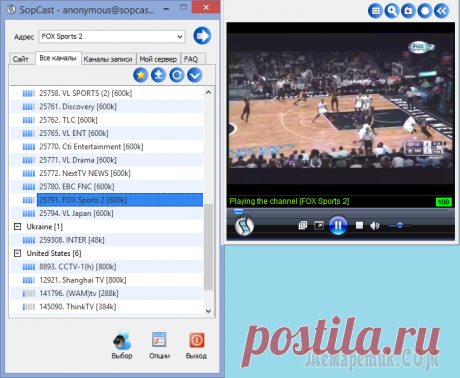This screenshot has width=460, height=378.
Task: Stop the stream with the square stop button
Action: click(359, 226)
